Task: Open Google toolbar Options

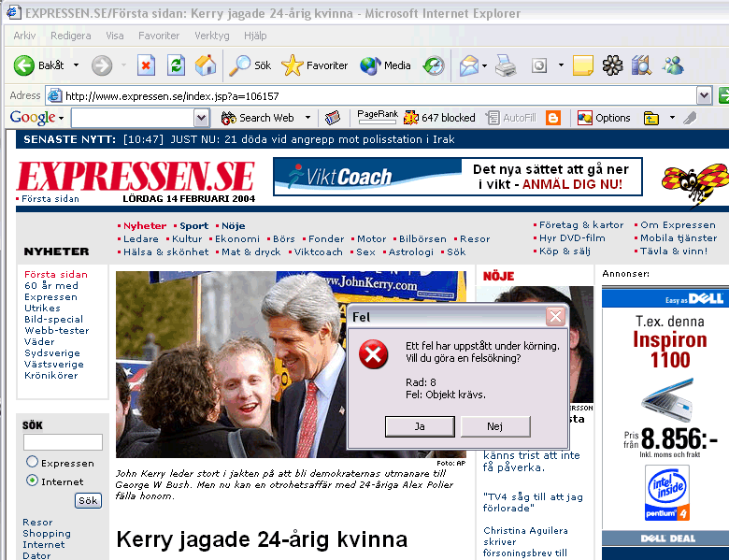Action: click(604, 118)
